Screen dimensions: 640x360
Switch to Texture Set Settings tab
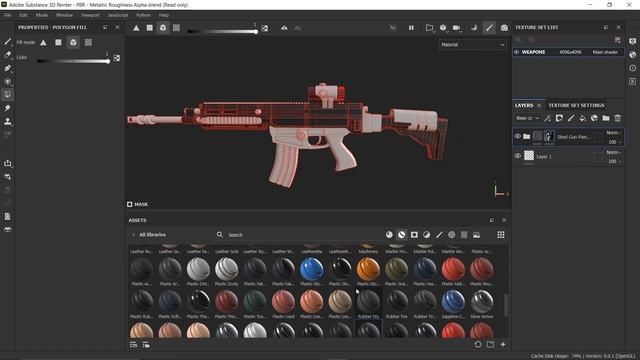click(x=576, y=105)
